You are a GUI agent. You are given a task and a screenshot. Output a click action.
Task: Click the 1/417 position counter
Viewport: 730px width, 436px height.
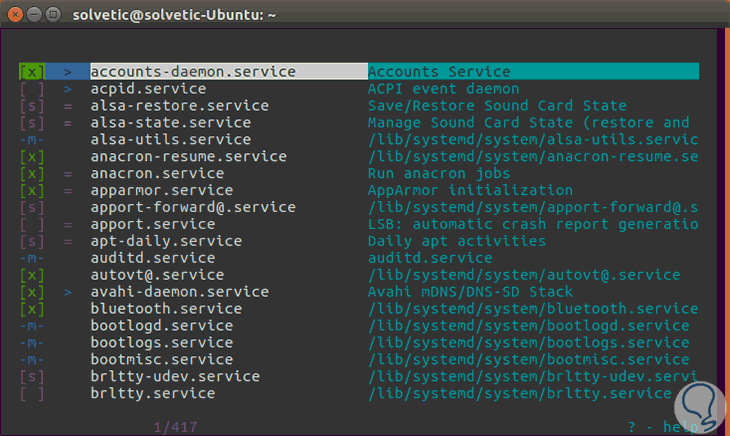pyautogui.click(x=174, y=427)
